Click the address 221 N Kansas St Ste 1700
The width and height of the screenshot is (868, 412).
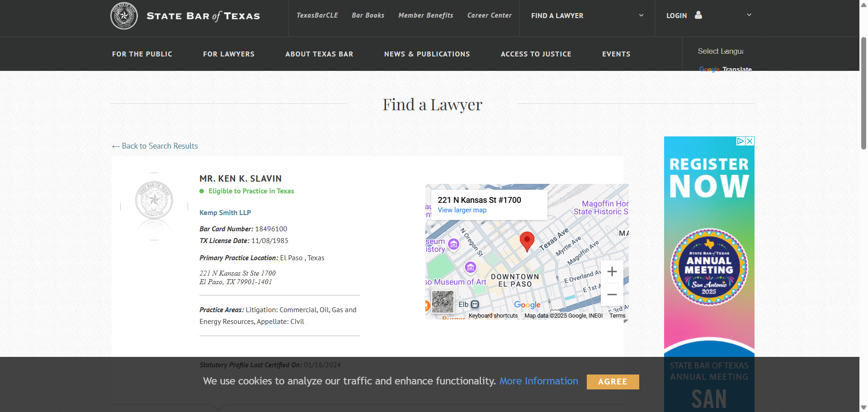(x=237, y=273)
